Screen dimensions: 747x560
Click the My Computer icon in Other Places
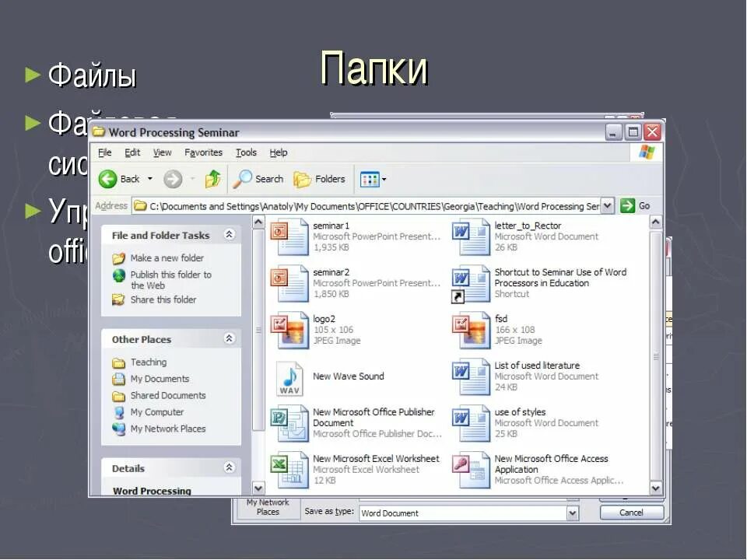(x=118, y=412)
